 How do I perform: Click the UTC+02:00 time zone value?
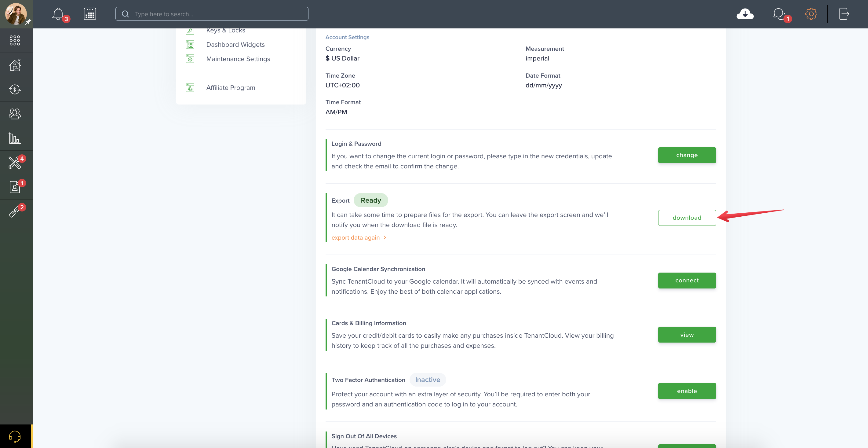[342, 85]
